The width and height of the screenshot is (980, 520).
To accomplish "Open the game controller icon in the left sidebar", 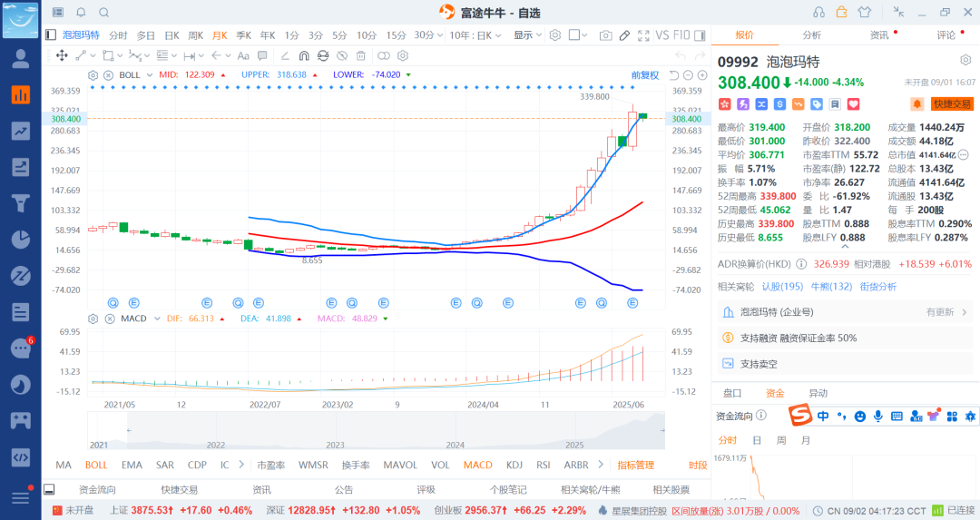I will [21, 420].
